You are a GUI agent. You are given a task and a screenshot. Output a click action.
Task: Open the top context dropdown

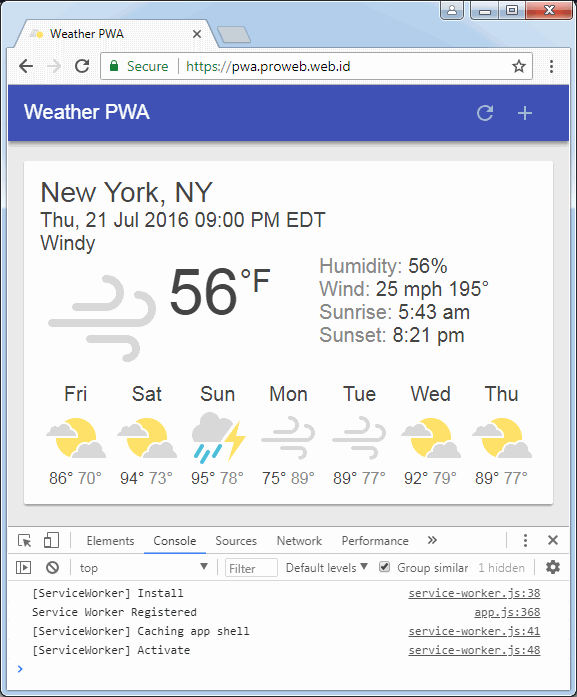point(143,568)
